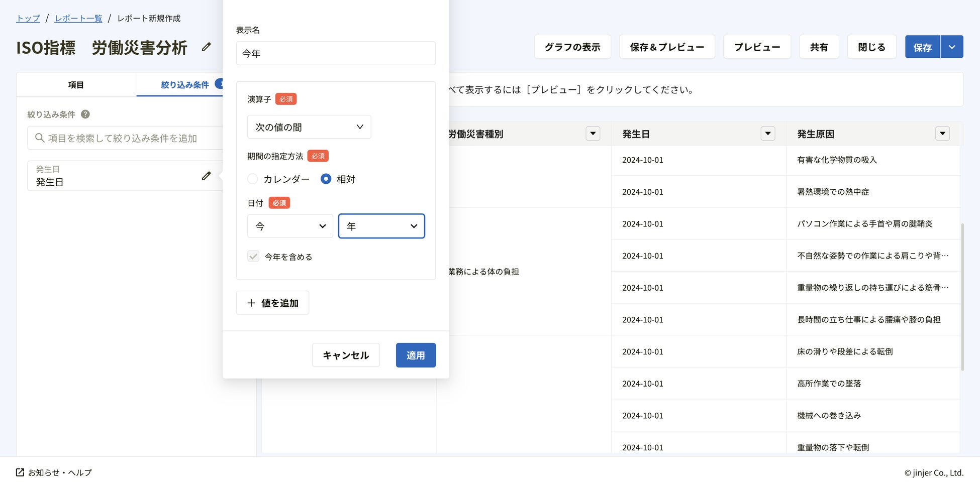Click the external link icon for お知らせ・ヘルプ
980x488 pixels.
click(x=20, y=472)
